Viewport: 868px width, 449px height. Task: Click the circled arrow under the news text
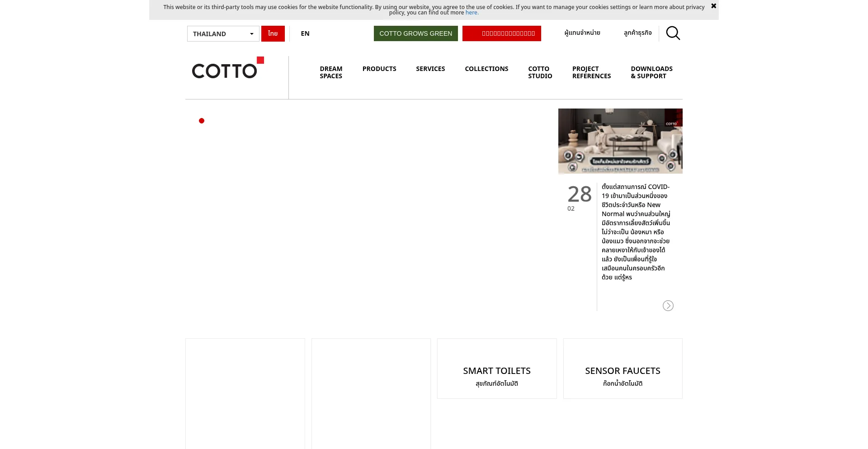click(668, 306)
